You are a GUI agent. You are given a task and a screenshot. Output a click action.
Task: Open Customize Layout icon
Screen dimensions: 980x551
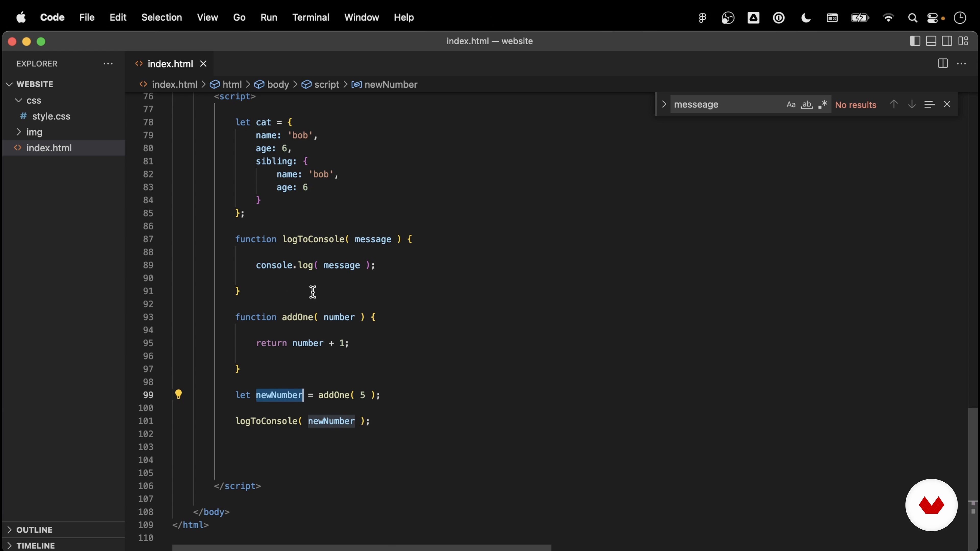[963, 41]
